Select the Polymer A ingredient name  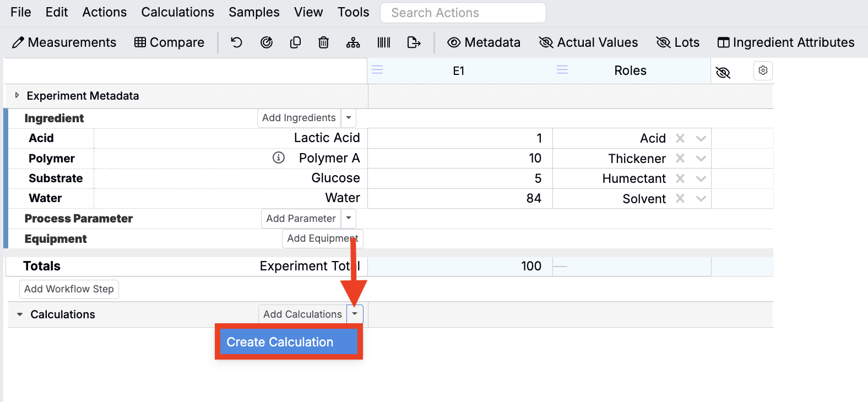[329, 158]
